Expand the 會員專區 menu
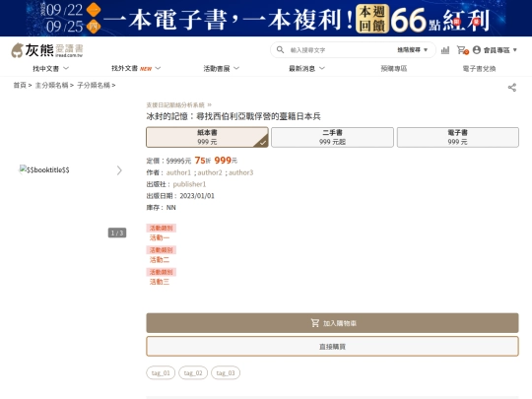Screen dimensions: 532x399 click(x=499, y=50)
